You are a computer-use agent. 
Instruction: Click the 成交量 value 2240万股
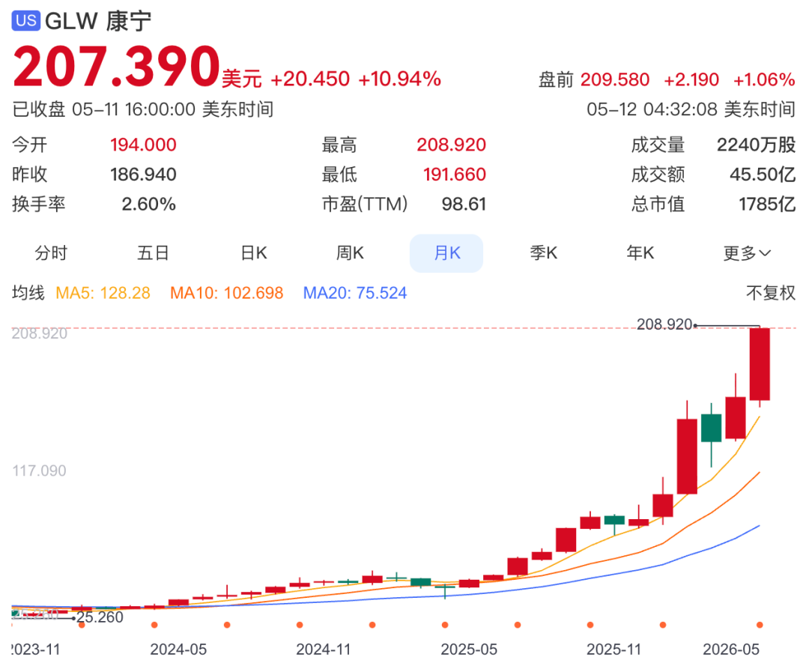(757, 145)
